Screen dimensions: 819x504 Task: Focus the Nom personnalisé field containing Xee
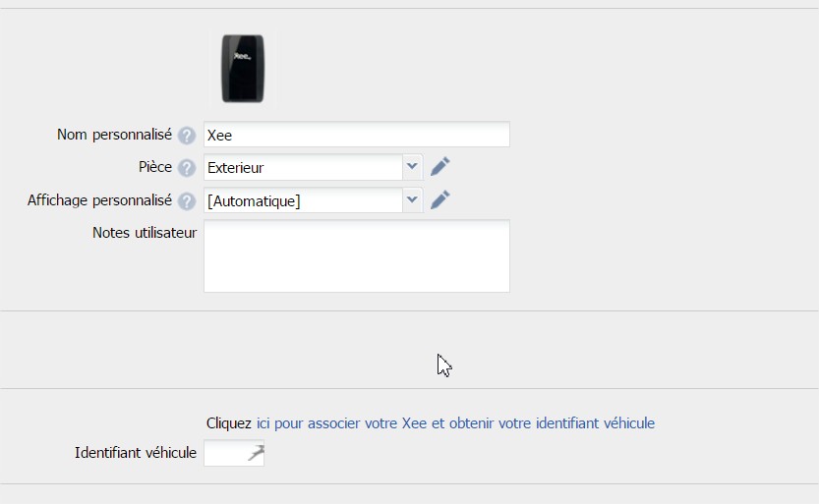[x=357, y=135]
